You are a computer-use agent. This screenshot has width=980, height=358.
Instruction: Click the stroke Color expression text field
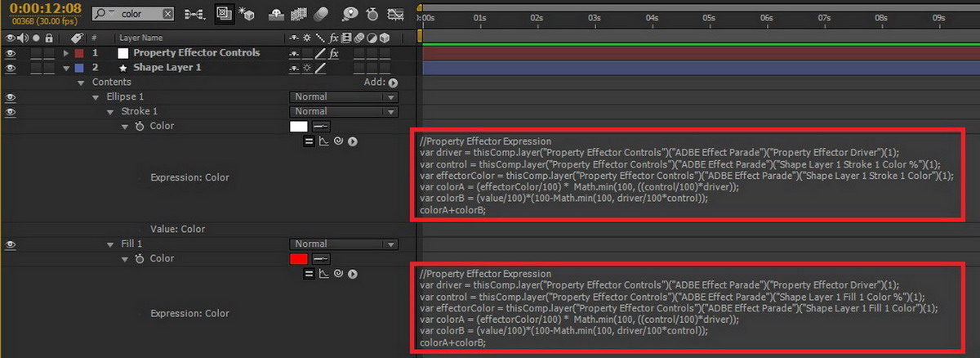[x=688, y=174]
